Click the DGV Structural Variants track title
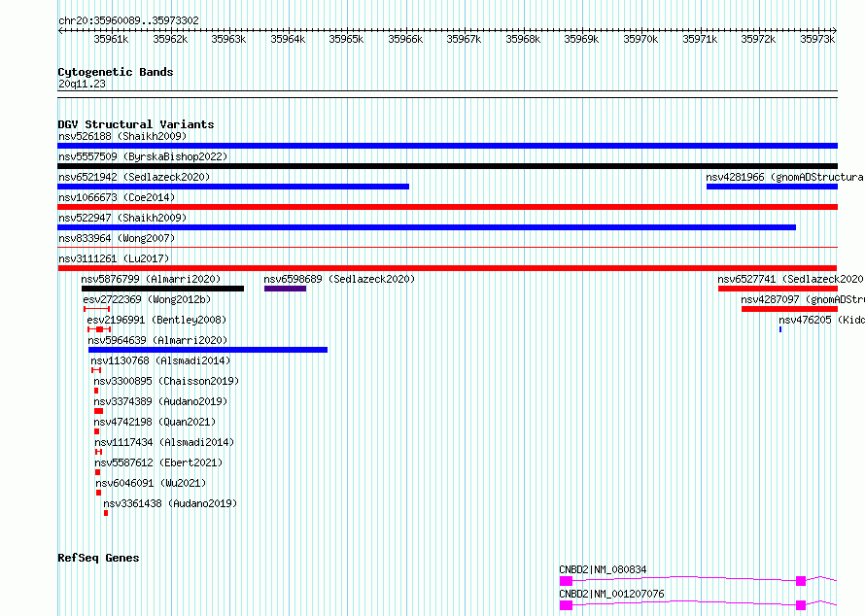This screenshot has height=616, width=865. point(136,124)
